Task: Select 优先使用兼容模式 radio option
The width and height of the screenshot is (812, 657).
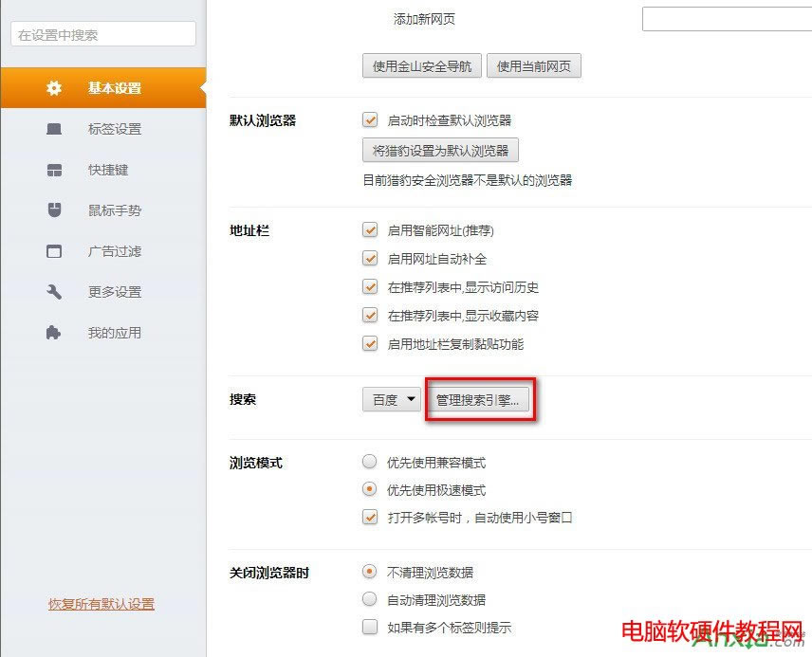Action: tap(369, 462)
